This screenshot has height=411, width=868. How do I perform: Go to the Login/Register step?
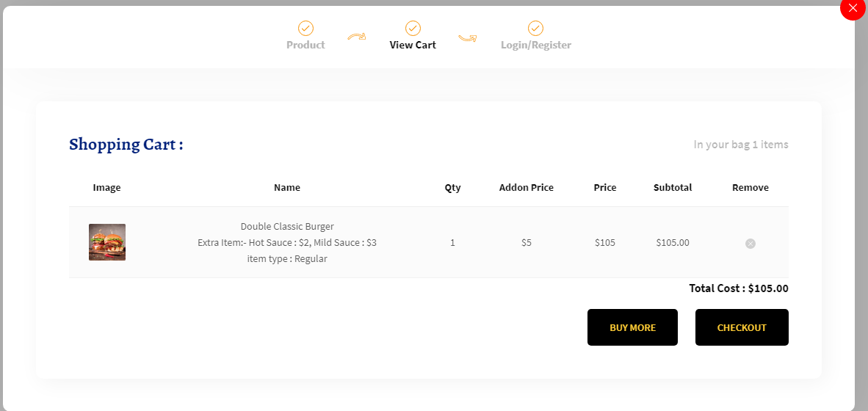[x=536, y=45]
